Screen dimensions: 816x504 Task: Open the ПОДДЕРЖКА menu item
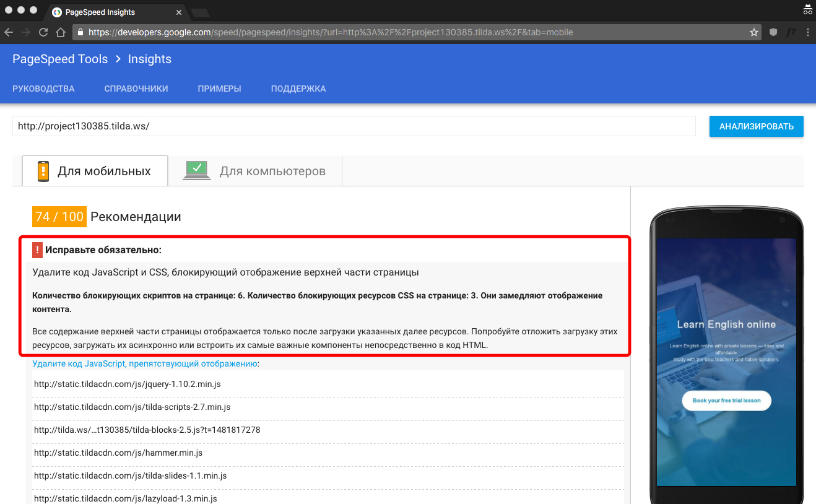298,89
